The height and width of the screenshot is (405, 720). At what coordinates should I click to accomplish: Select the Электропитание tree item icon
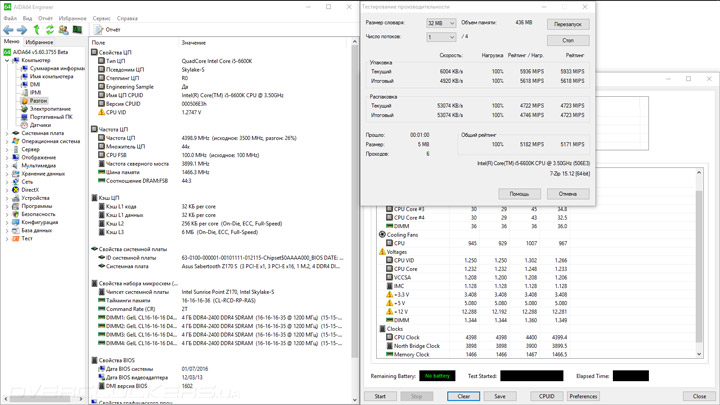pos(24,109)
